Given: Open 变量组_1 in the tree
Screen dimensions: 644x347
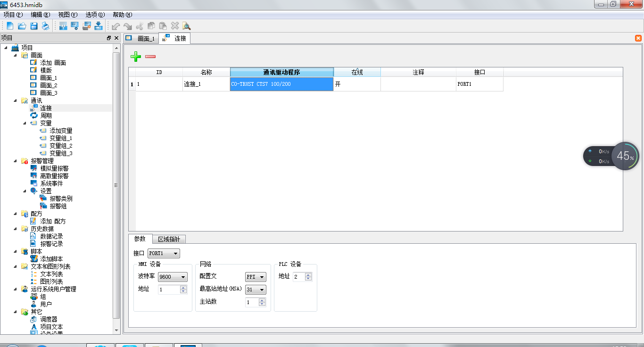Looking at the screenshot, I should (x=61, y=138).
